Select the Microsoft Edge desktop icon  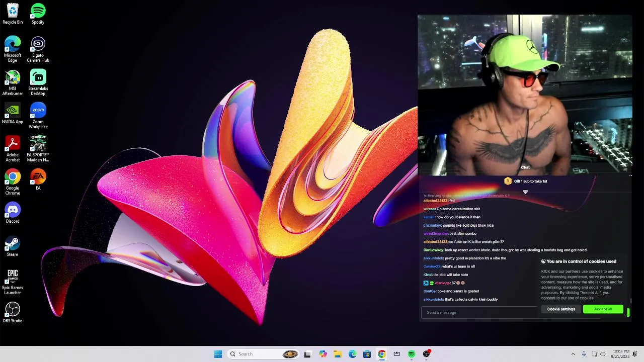click(13, 49)
